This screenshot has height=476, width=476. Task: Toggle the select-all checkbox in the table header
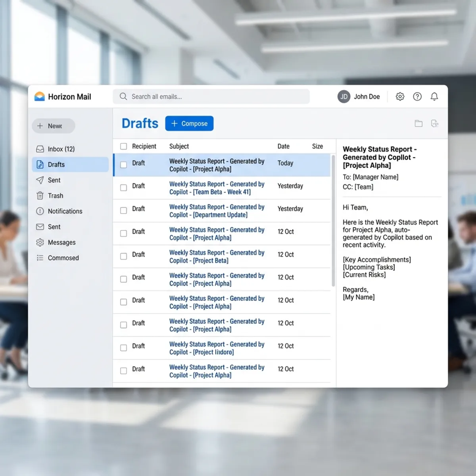coord(124,146)
